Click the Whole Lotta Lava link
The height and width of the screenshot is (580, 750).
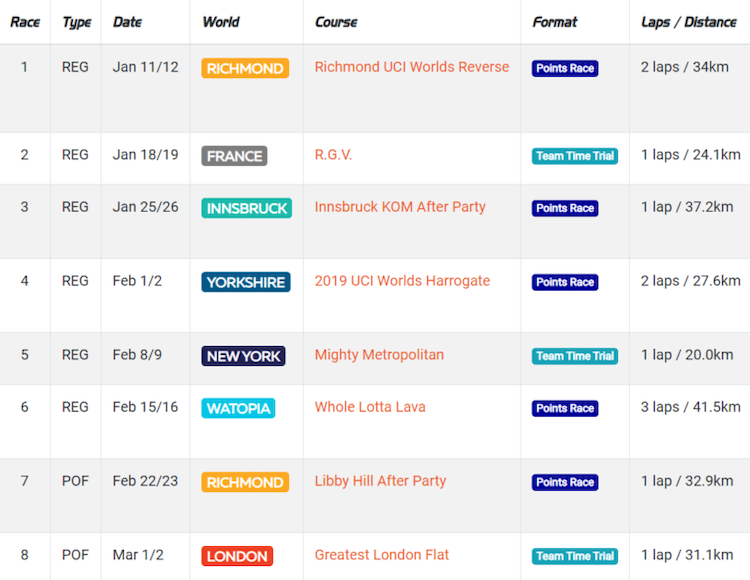(x=370, y=407)
